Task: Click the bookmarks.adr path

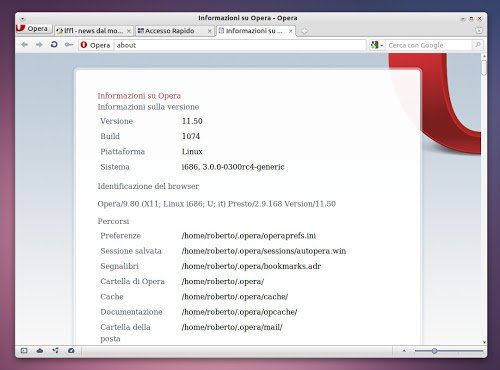Action: 251,266
